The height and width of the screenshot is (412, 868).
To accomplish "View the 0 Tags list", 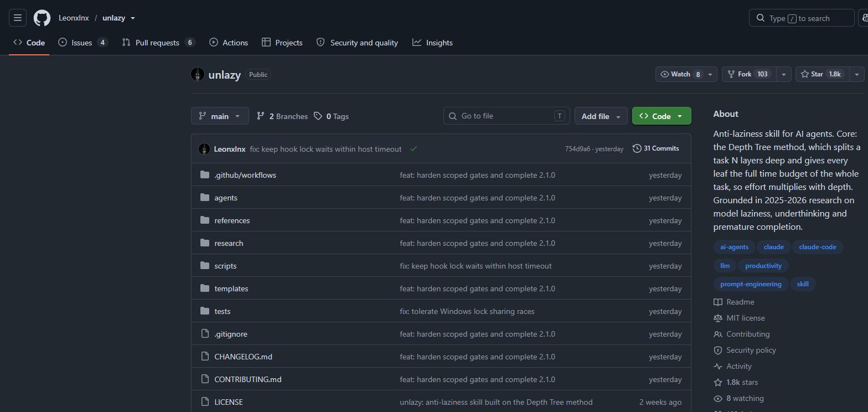I will (331, 116).
